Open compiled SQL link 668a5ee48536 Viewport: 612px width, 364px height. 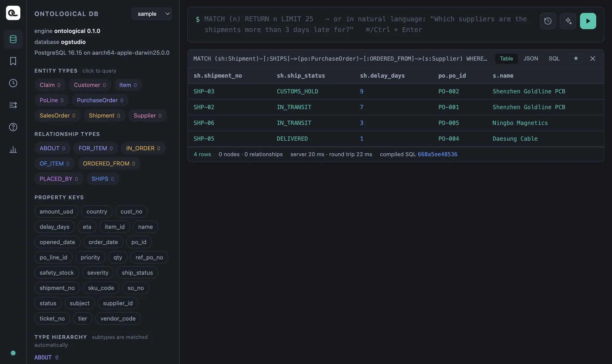click(437, 154)
